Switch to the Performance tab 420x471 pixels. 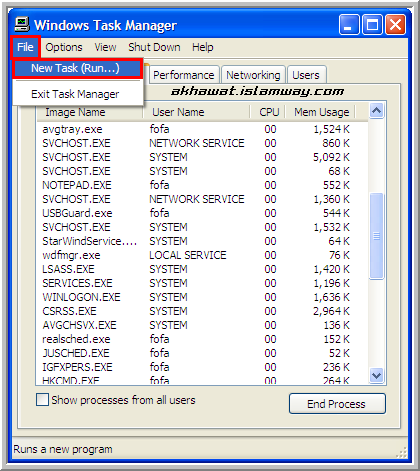pos(184,75)
